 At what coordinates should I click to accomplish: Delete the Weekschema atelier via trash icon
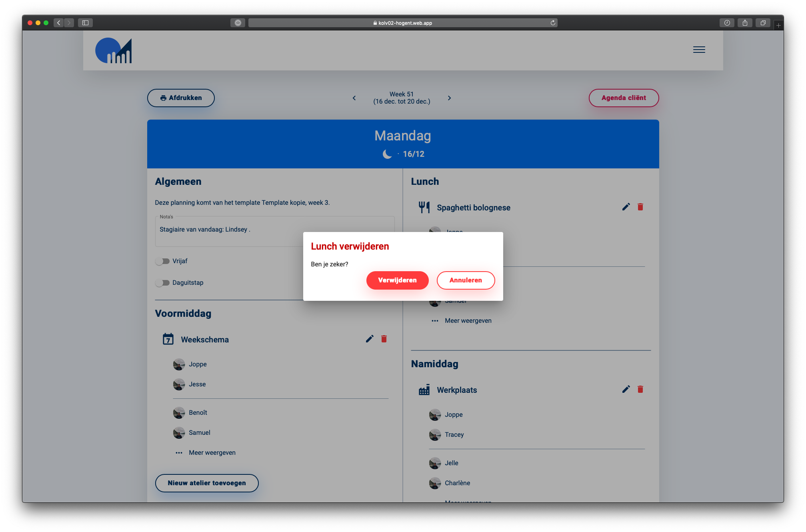click(384, 339)
